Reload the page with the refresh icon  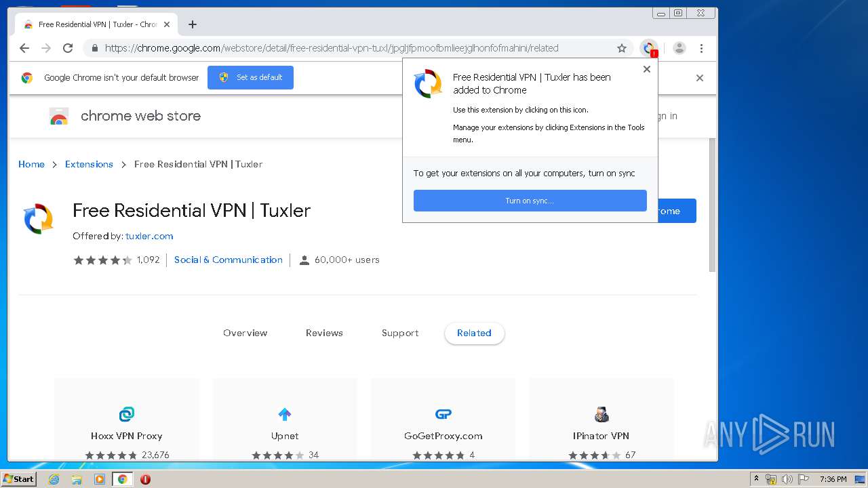tap(68, 48)
